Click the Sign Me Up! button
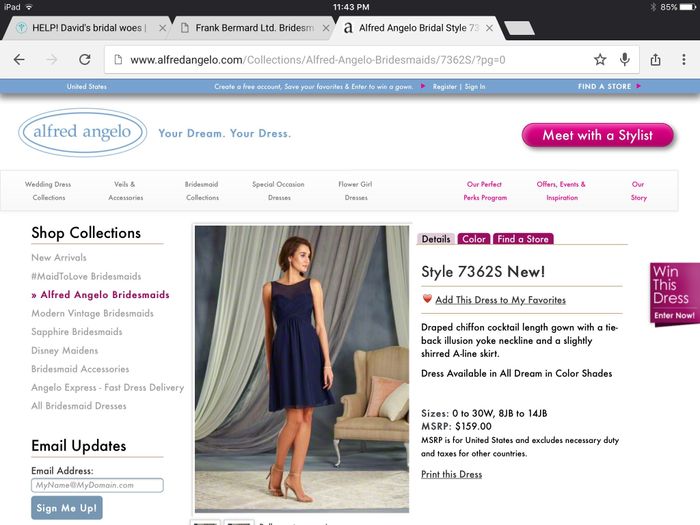The height and width of the screenshot is (525, 700). [x=66, y=508]
